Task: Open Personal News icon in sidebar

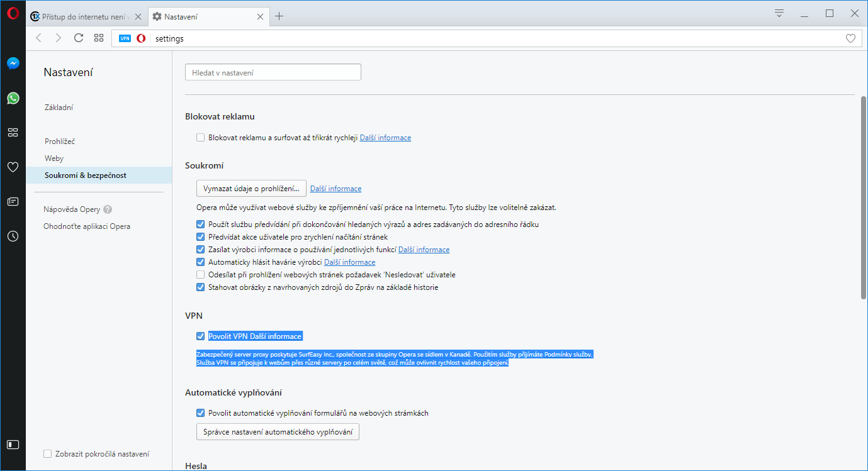Action: tap(13, 202)
